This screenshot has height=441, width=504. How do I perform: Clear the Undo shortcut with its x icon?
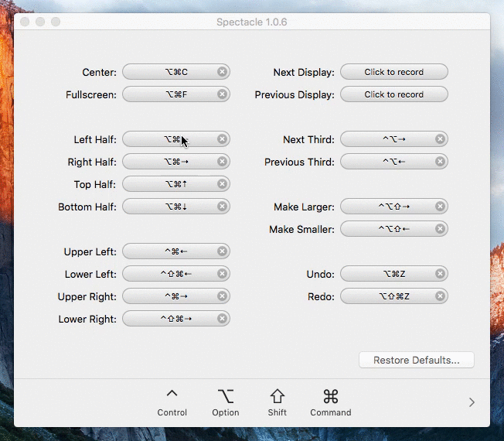coord(440,274)
